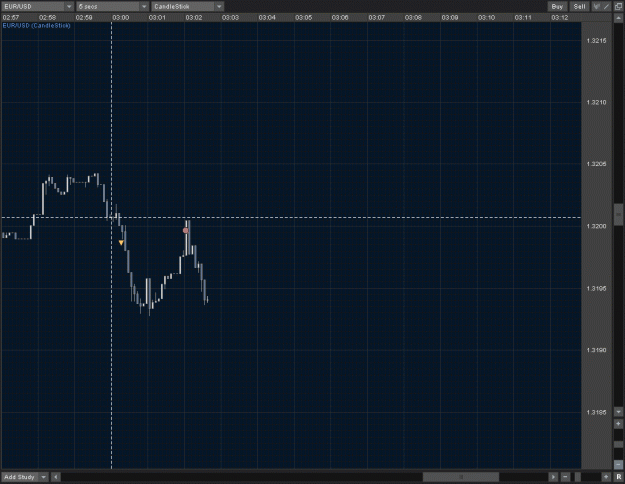Click the vertical scroll down arrow
Viewport: 625px width, 484px height.
click(619, 412)
